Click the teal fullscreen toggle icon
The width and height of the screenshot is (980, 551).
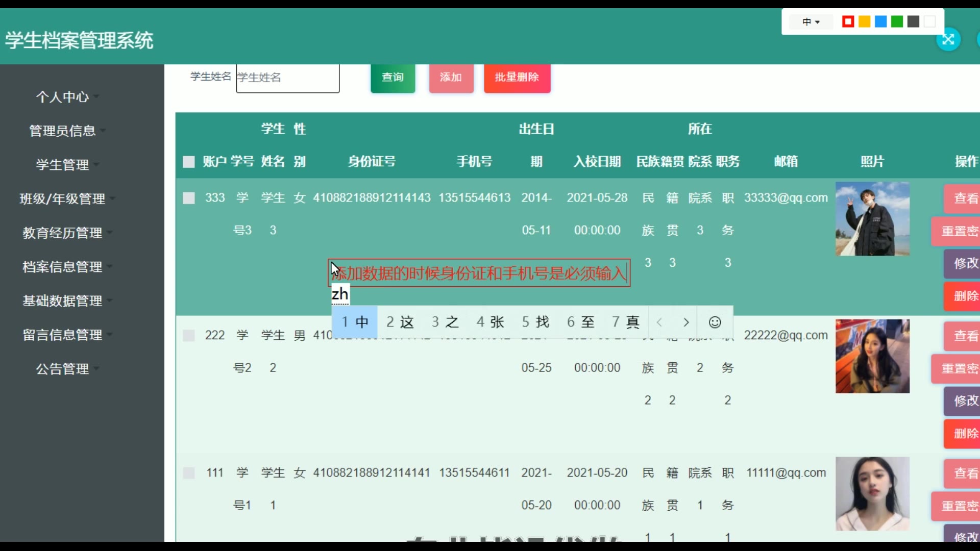[x=948, y=39]
